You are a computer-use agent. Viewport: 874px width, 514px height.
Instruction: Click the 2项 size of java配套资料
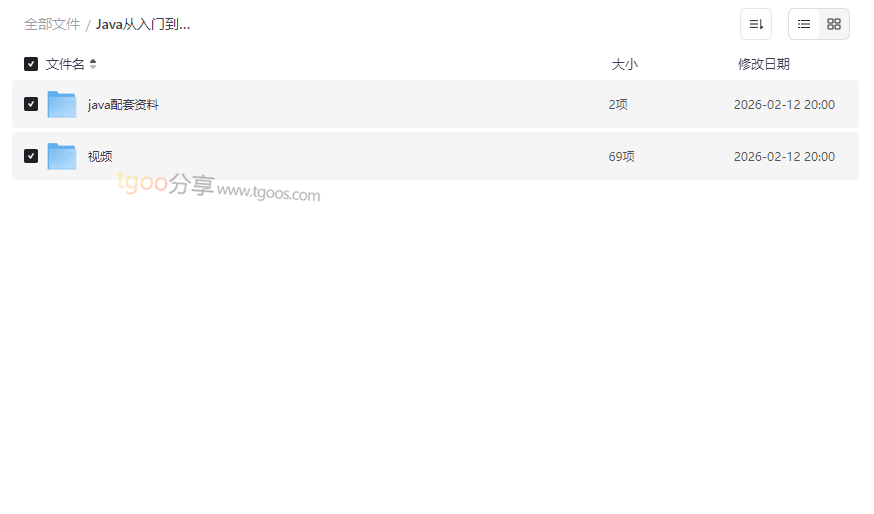coord(618,104)
